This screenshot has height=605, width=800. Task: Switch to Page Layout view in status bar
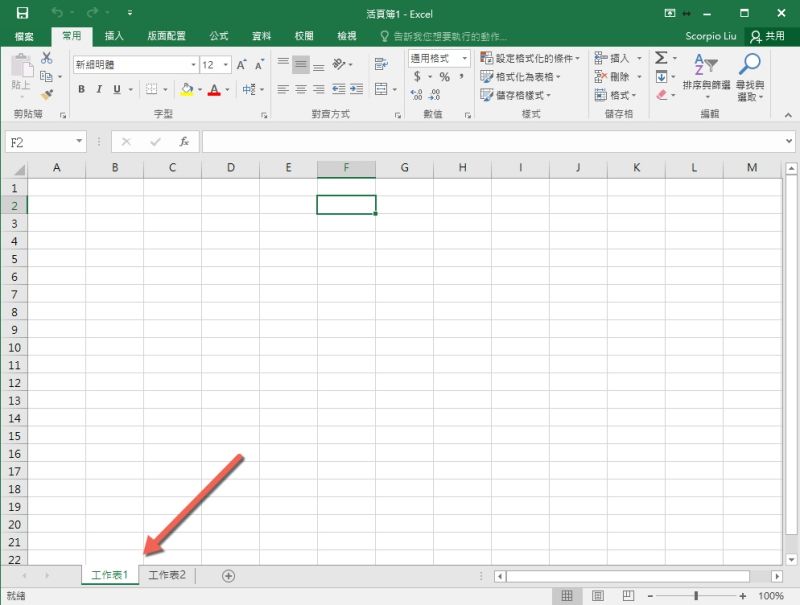pyautogui.click(x=597, y=596)
